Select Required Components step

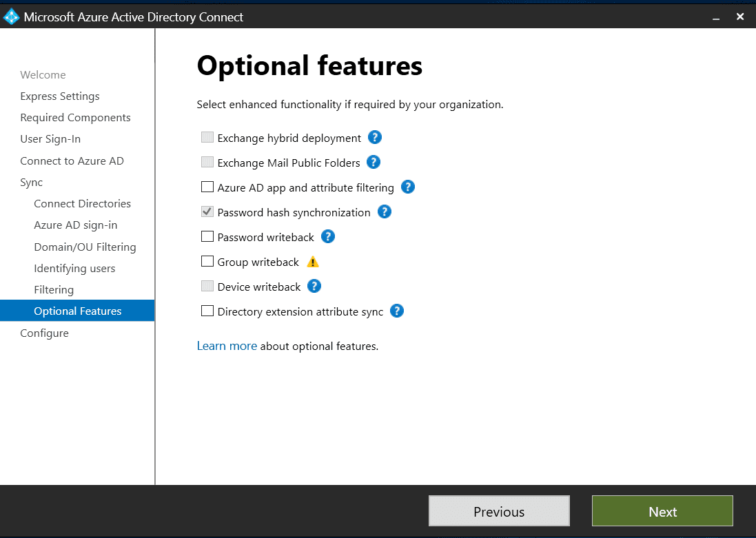tap(75, 118)
